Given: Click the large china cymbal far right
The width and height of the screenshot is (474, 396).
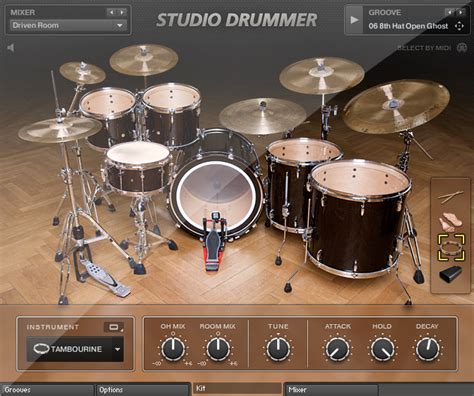Looking at the screenshot, I should (397, 107).
